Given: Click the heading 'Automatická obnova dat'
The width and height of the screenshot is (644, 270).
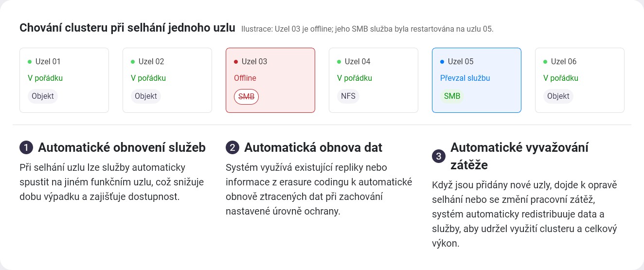Looking at the screenshot, I should (x=313, y=147).
